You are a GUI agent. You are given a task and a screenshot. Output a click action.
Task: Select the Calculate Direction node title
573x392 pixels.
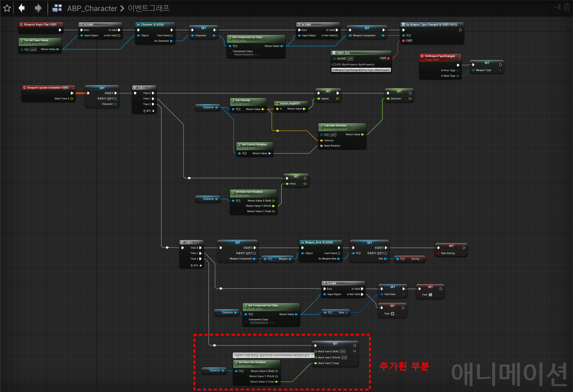335,126
